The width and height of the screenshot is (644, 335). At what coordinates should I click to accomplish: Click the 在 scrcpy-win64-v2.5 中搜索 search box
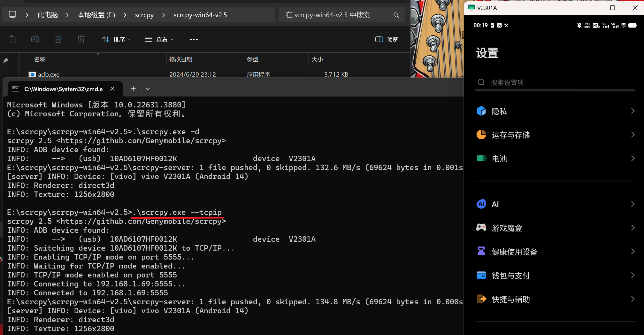(x=342, y=15)
